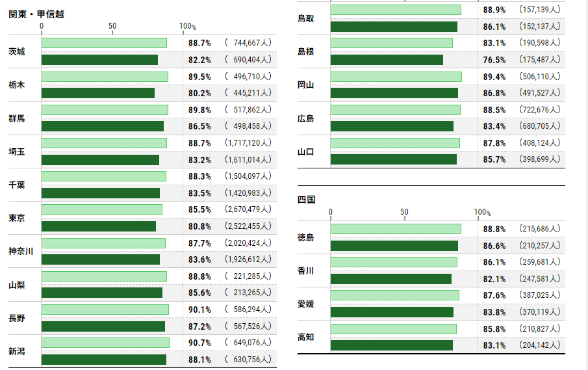The height and width of the screenshot is (370, 588).
Task: Click the light green bar for 徳島
Action: click(396, 229)
